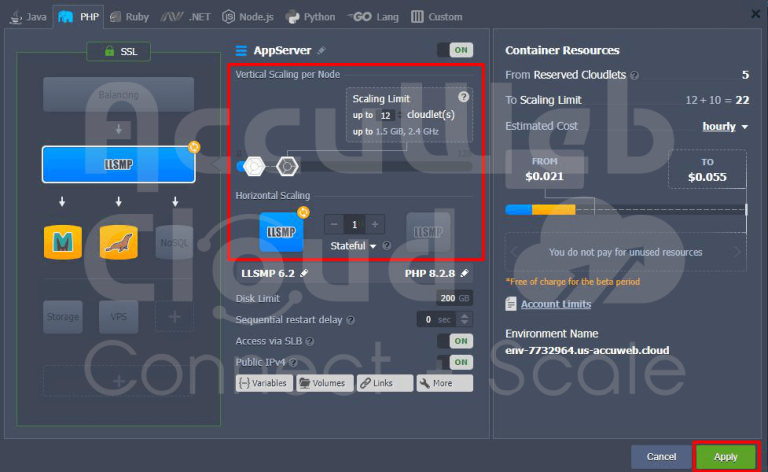This screenshot has width=768, height=472.
Task: Click the NoSQL database block
Action: click(174, 241)
